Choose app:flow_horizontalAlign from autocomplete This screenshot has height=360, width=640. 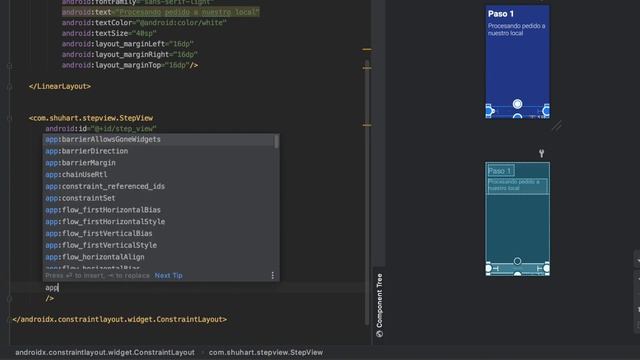[x=159, y=257]
